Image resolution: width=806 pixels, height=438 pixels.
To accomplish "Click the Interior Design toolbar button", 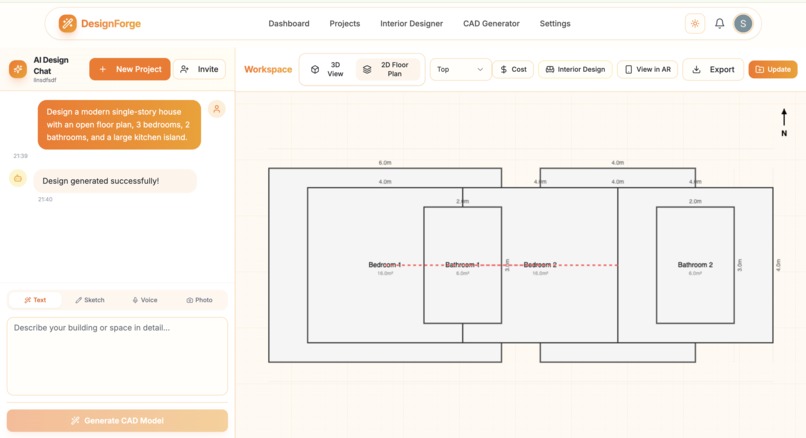I will point(575,69).
